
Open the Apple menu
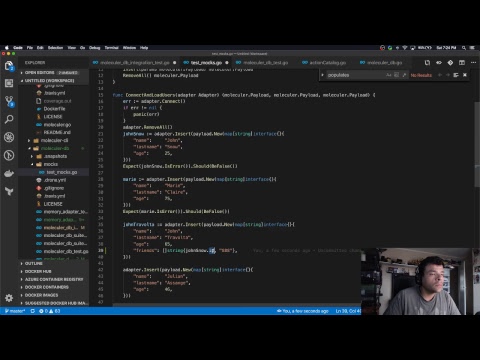coord(6,48)
